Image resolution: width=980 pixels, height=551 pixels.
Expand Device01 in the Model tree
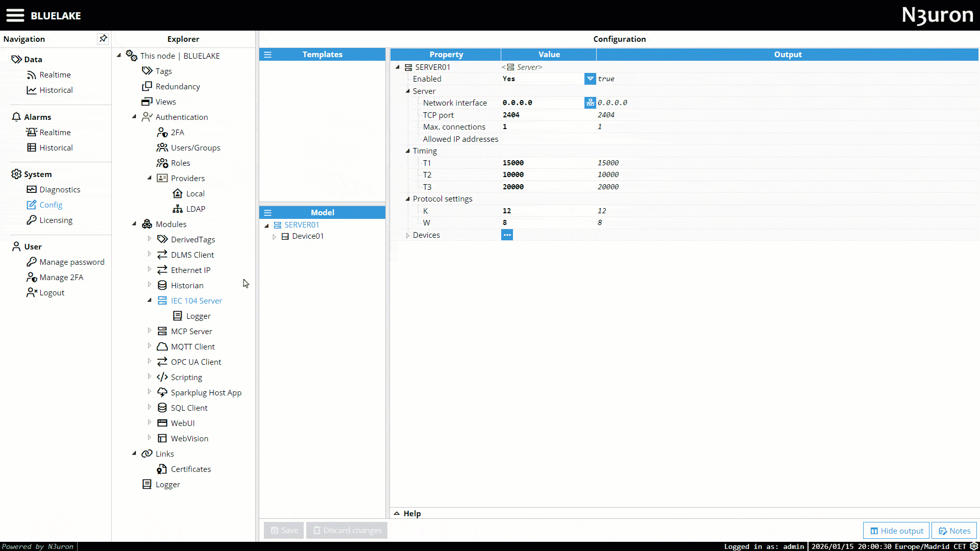point(274,237)
